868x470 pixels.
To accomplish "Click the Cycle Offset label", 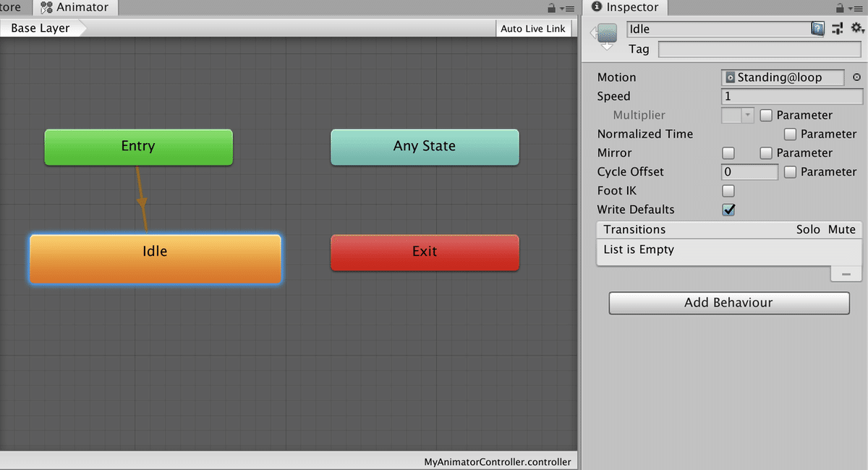I will click(x=631, y=171).
